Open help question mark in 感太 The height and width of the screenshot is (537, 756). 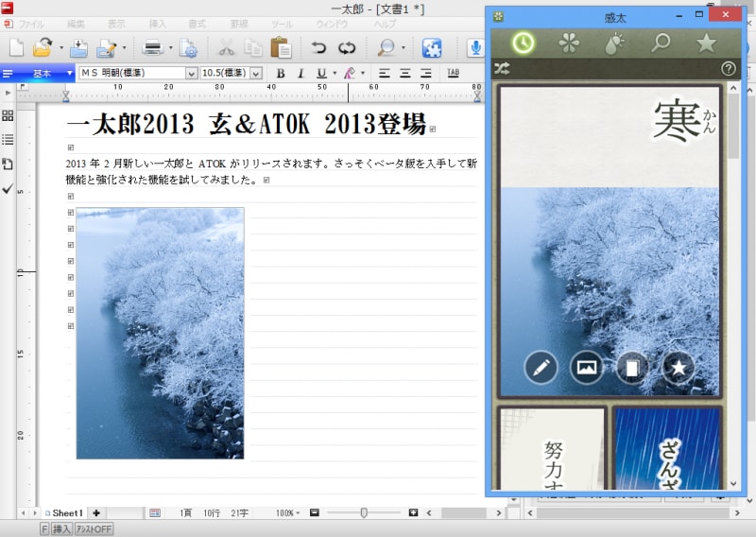(728, 69)
